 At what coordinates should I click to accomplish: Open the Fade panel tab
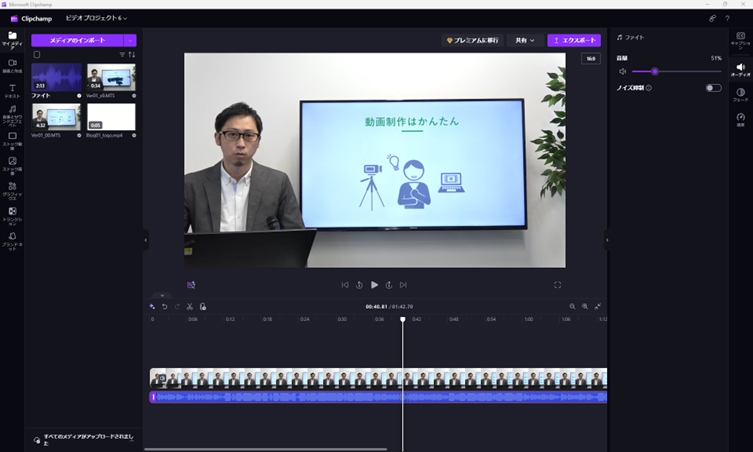pos(741,95)
